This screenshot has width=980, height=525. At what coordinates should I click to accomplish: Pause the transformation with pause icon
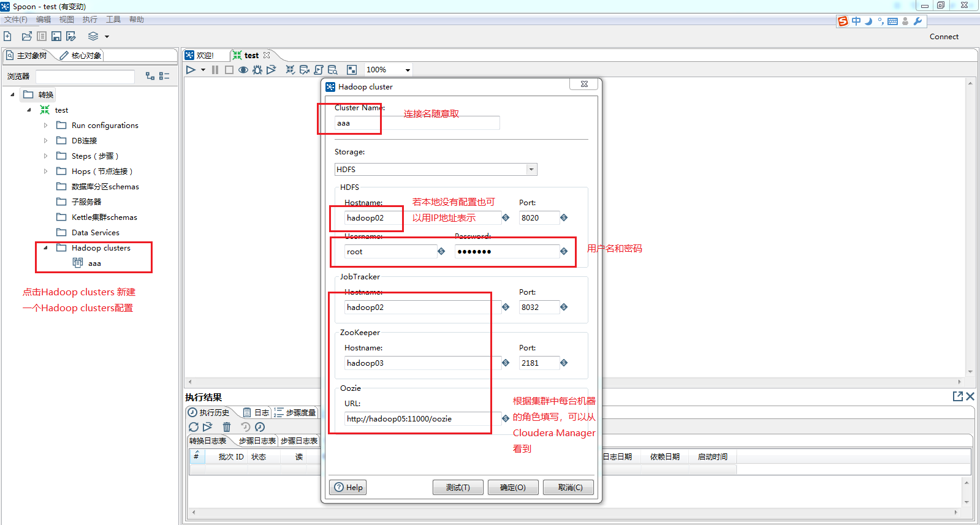215,70
